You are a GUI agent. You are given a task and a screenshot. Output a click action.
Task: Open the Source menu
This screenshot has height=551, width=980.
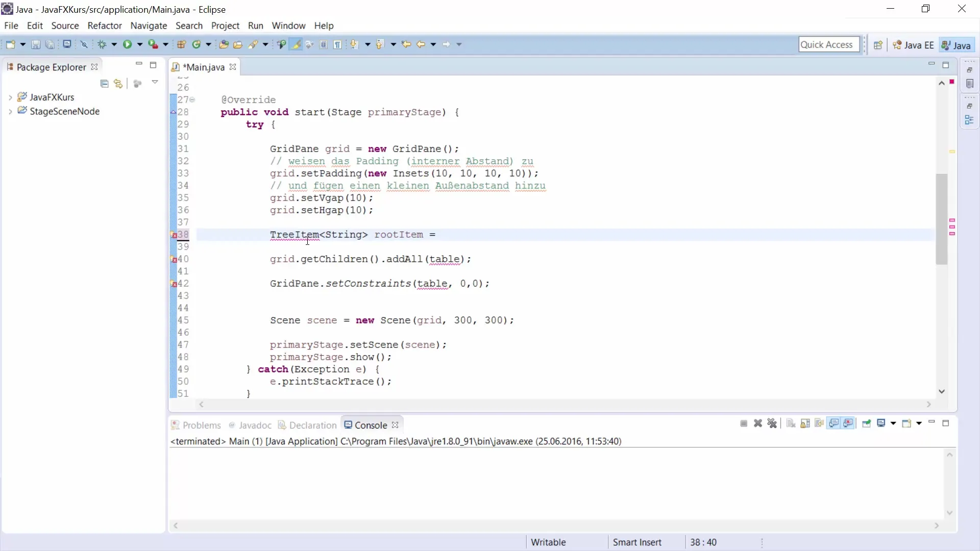(65, 26)
